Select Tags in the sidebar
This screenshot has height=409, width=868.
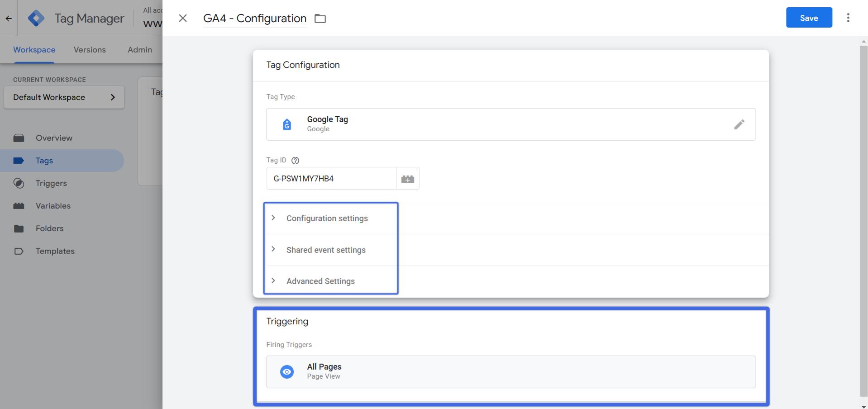62,161
